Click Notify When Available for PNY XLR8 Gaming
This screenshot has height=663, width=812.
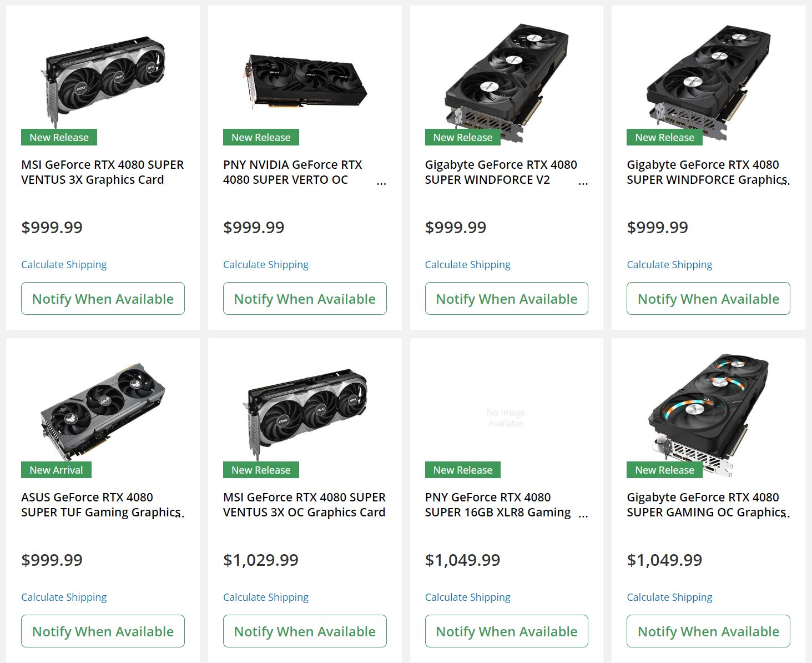[x=506, y=631]
